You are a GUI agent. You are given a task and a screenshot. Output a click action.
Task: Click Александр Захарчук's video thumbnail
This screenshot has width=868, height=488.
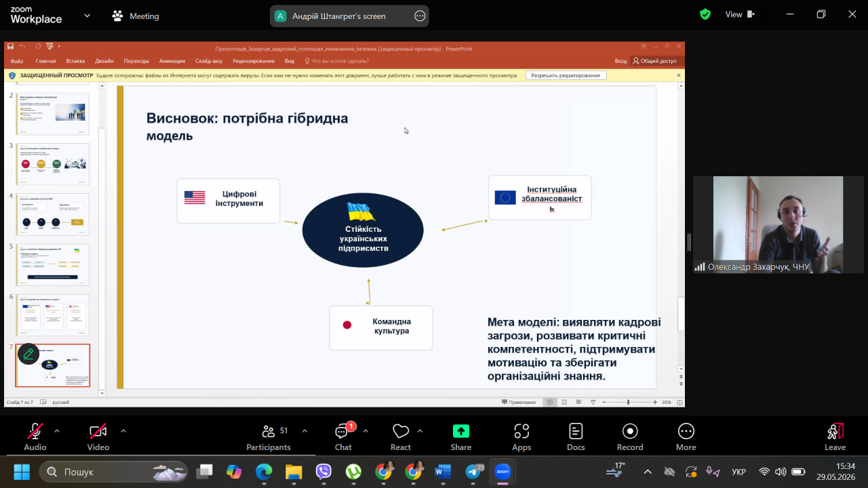click(x=768, y=224)
